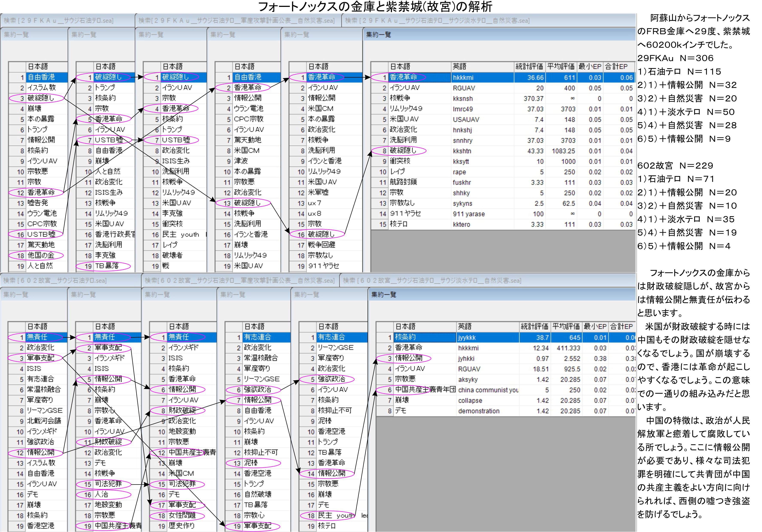Sort by 平均評価 column in hkkkmi table
This screenshot has height=532, width=762.
pos(560,66)
